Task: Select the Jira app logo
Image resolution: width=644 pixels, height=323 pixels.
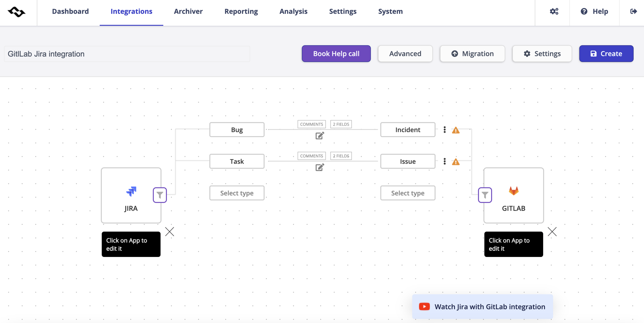Action: [x=131, y=191]
